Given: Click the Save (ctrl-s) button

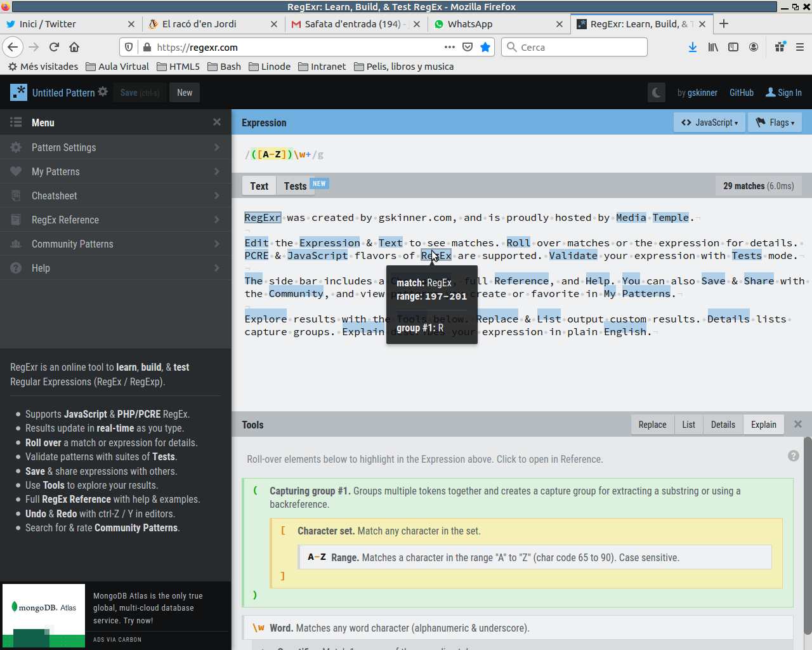Looking at the screenshot, I should pos(140,93).
